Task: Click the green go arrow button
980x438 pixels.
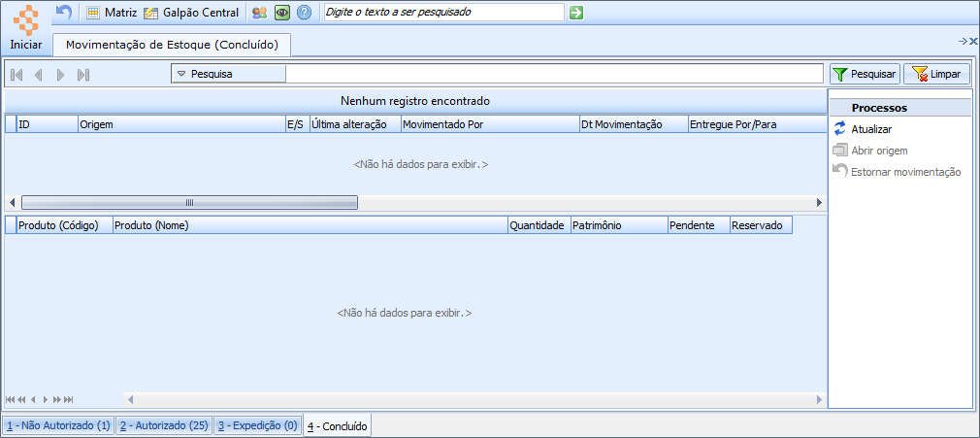Action: click(x=576, y=13)
